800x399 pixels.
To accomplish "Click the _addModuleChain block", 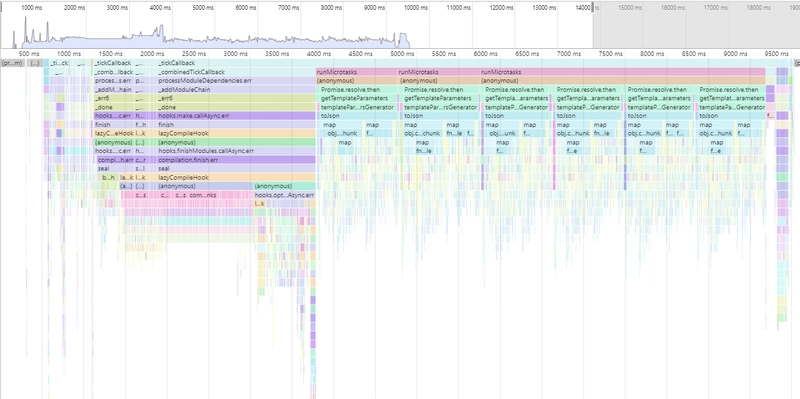I will pyautogui.click(x=236, y=90).
